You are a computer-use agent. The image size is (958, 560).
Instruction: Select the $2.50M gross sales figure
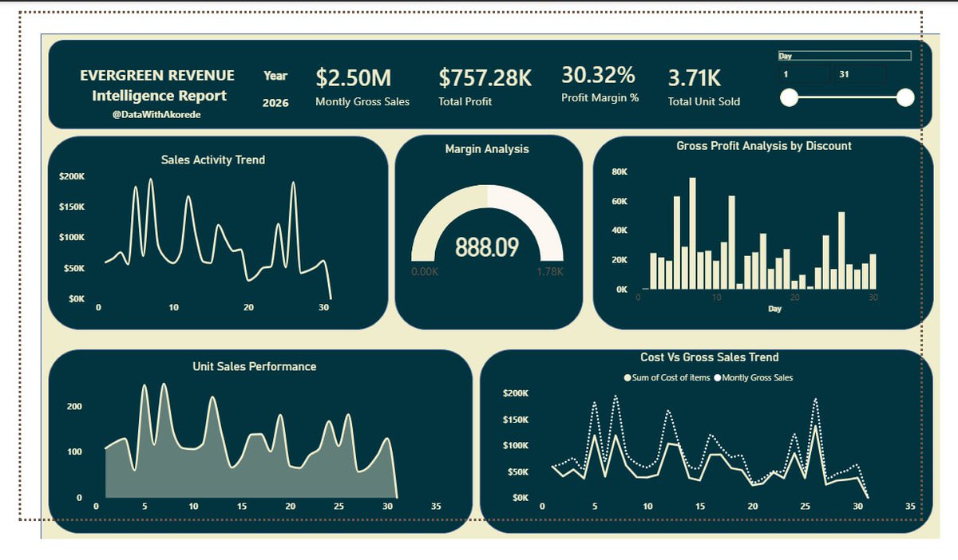click(x=354, y=77)
